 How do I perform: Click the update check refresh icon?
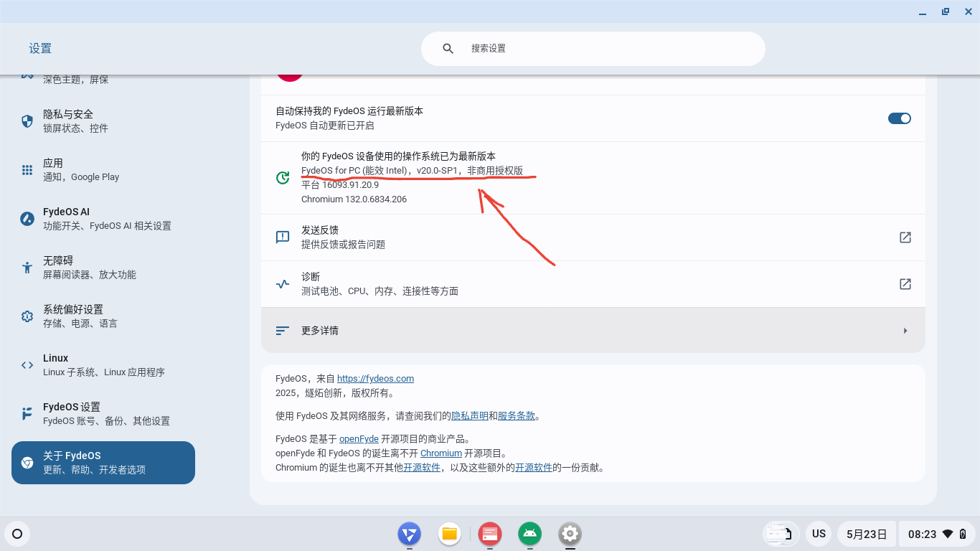283,178
